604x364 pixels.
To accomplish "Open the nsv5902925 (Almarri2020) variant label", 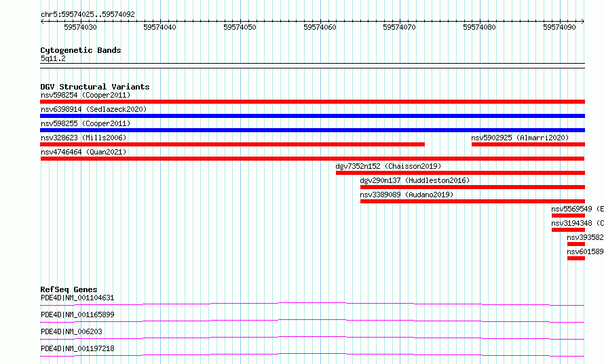I will 520,138.
